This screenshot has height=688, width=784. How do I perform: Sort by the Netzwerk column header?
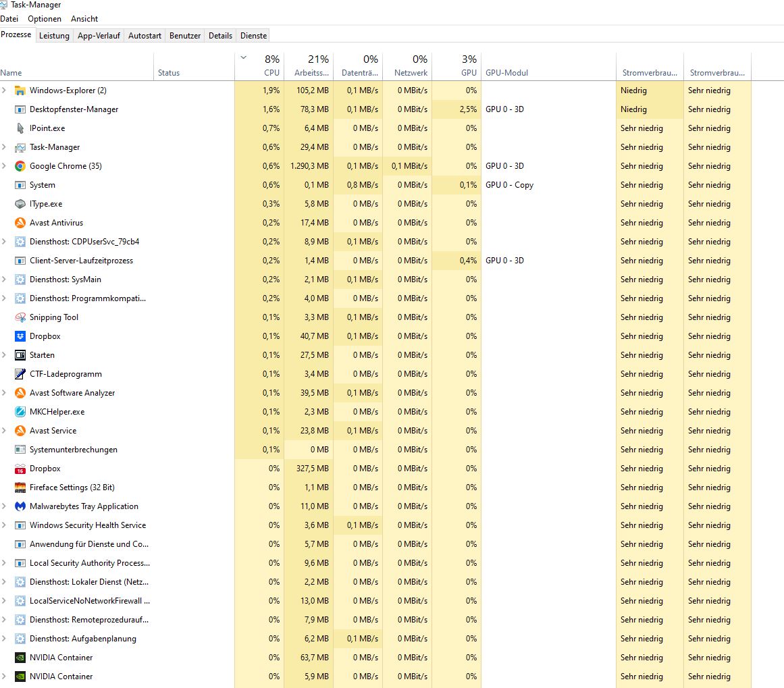click(x=407, y=66)
